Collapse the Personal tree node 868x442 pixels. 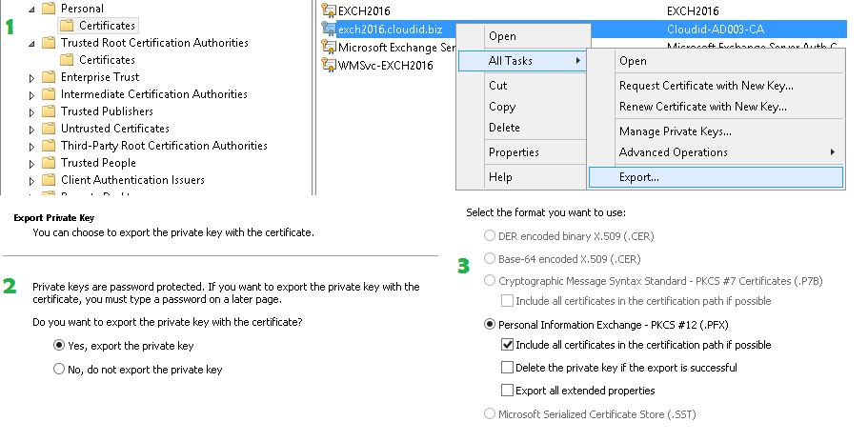click(31, 10)
